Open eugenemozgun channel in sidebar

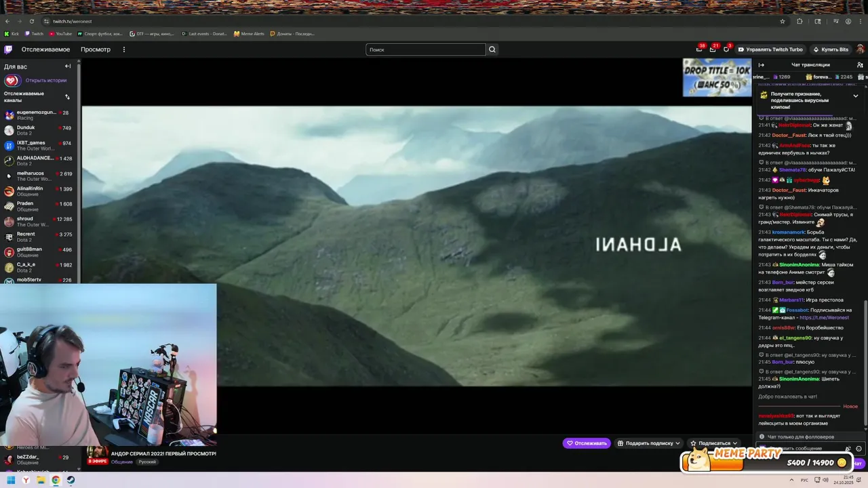click(39, 115)
